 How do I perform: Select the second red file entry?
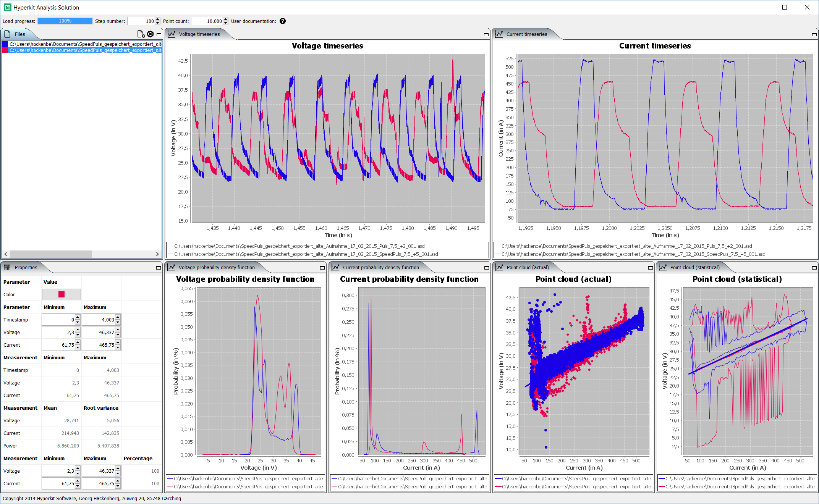(x=82, y=50)
